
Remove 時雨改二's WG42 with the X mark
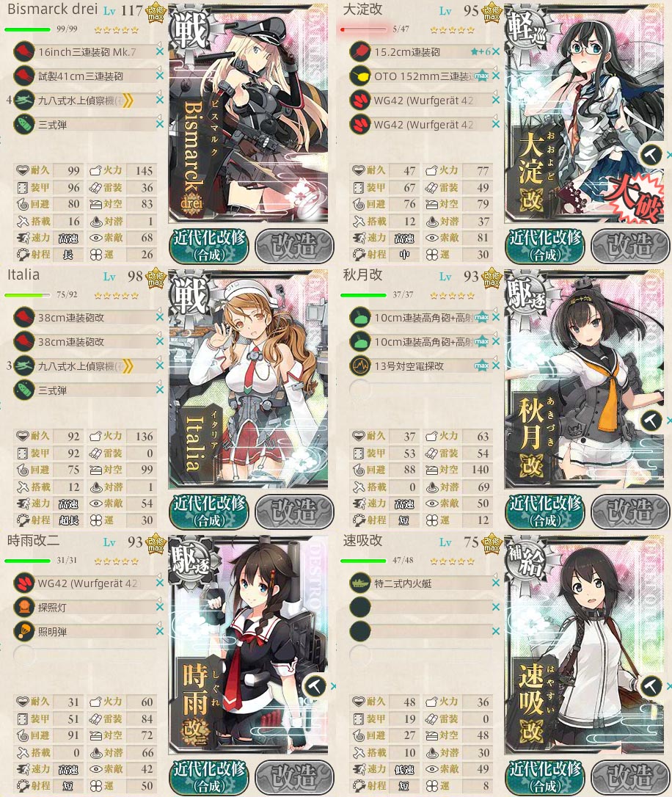(159, 583)
